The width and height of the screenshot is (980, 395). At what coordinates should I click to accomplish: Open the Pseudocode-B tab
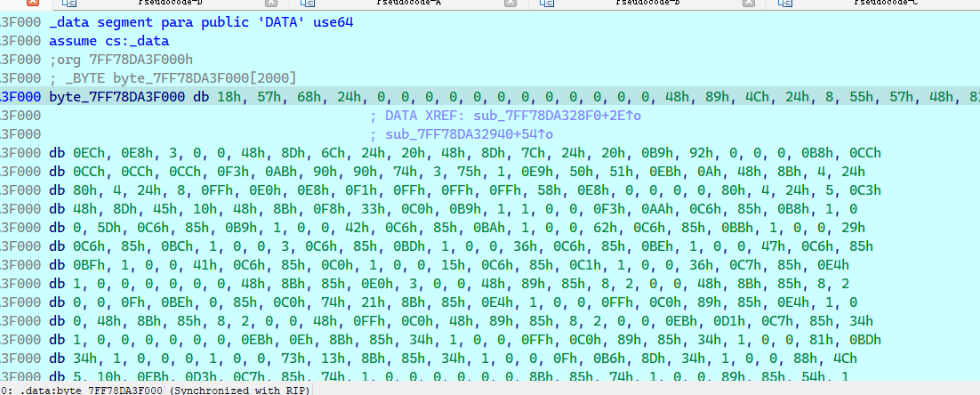pyautogui.click(x=647, y=4)
